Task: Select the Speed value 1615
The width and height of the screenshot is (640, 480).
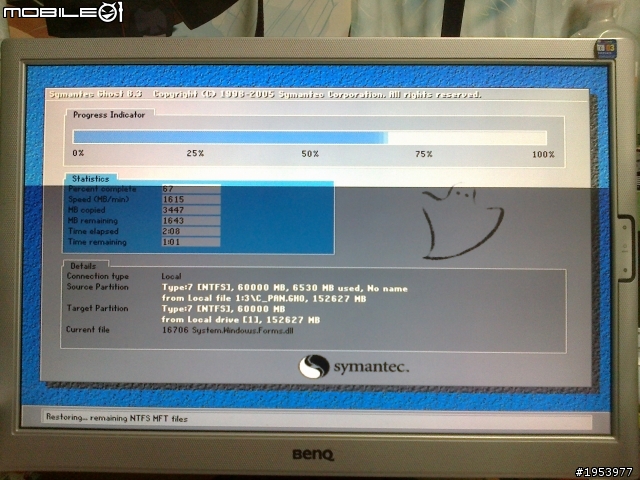Action: click(191, 200)
